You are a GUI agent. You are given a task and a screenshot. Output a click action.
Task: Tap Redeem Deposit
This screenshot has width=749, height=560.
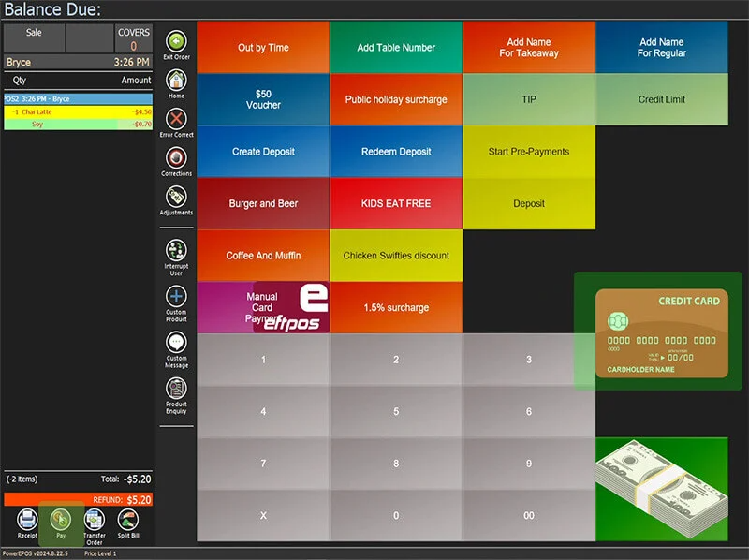396,152
